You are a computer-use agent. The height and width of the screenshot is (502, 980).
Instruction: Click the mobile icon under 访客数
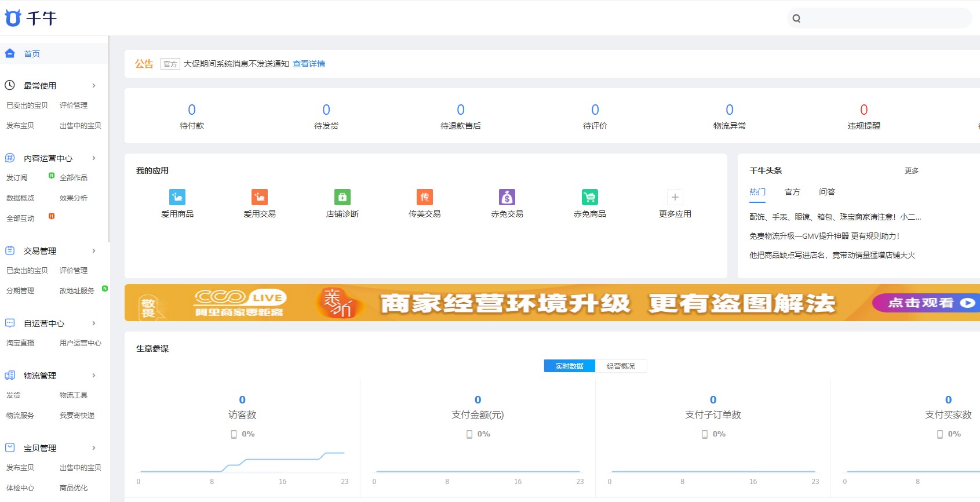pos(234,434)
